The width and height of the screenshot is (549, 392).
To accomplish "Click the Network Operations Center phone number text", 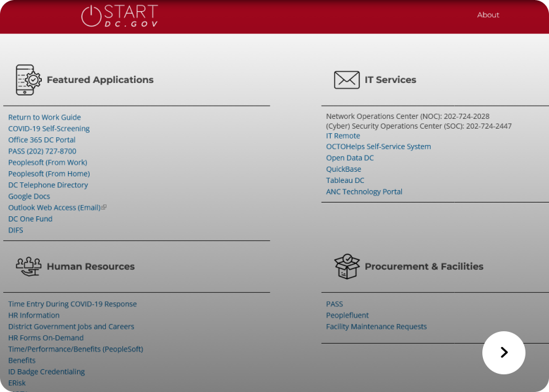I will (x=467, y=116).
